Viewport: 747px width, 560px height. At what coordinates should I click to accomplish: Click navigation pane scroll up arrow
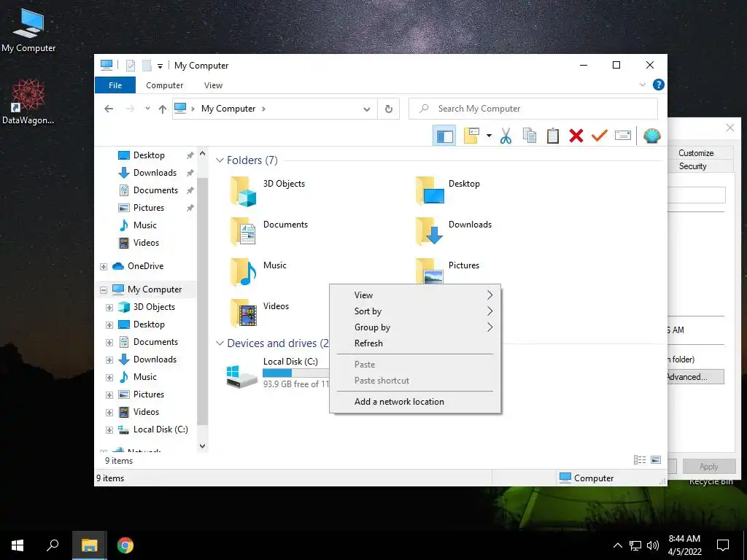click(203, 154)
